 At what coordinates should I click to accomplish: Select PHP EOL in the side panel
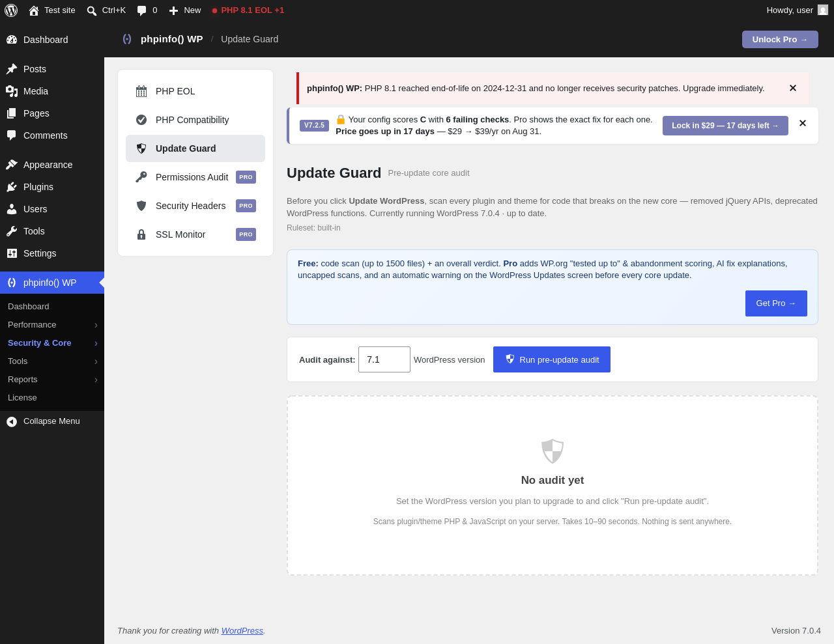coord(195,91)
